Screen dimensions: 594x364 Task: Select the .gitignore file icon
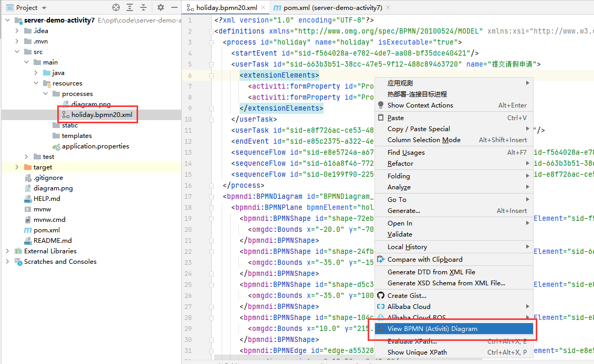28,178
